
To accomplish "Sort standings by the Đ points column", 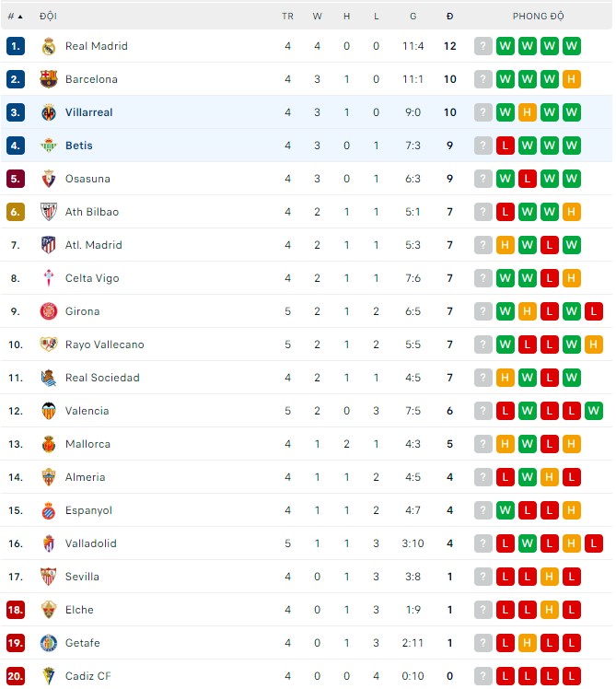I will point(449,17).
